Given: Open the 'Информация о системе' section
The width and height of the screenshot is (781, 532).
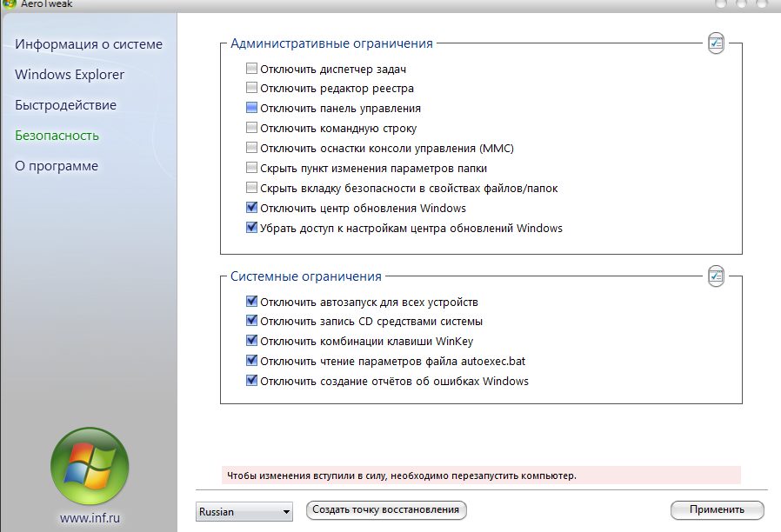Looking at the screenshot, I should (89, 44).
